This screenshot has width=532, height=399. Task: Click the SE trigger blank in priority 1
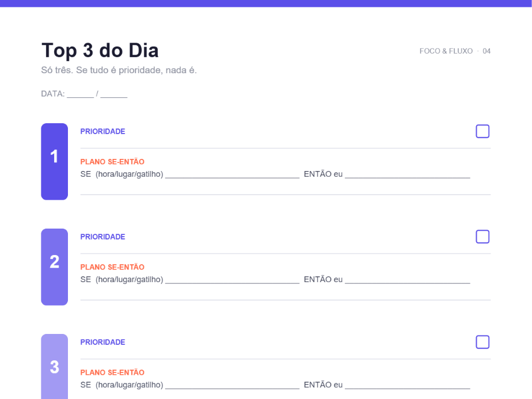pos(233,174)
